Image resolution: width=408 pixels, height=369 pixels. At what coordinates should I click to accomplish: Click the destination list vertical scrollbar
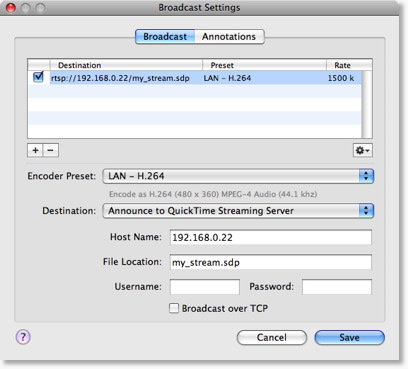[367, 104]
